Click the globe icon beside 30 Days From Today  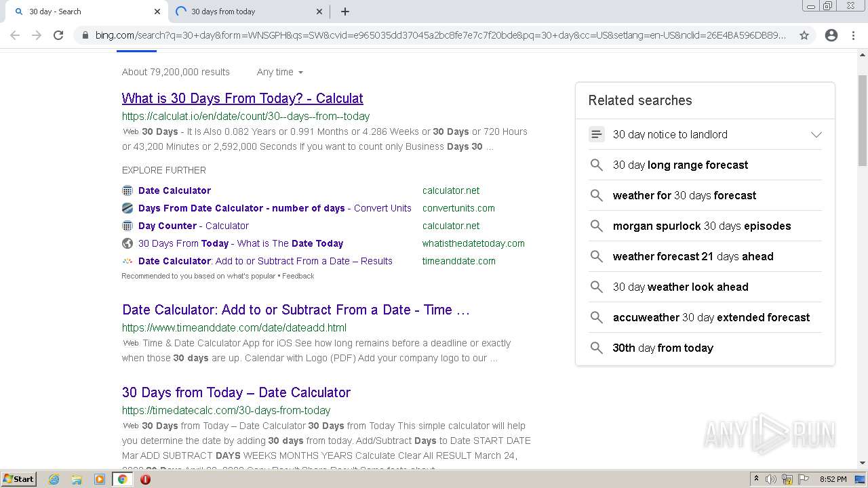[127, 243]
